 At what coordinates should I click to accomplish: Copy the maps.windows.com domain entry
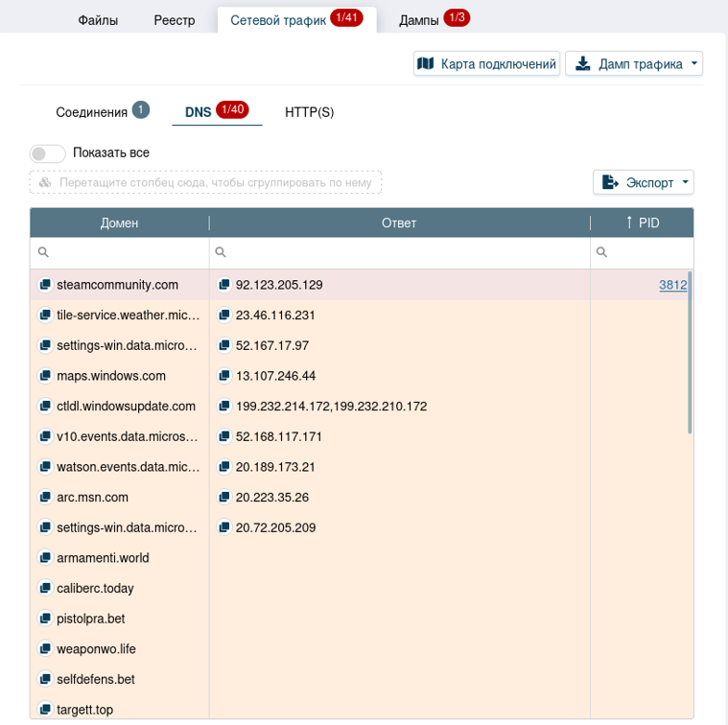coord(44,376)
